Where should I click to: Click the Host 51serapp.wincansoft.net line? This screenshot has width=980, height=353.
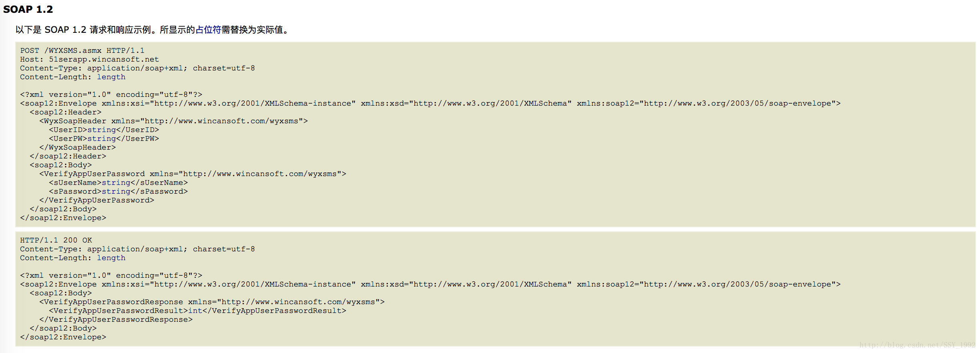90,59
